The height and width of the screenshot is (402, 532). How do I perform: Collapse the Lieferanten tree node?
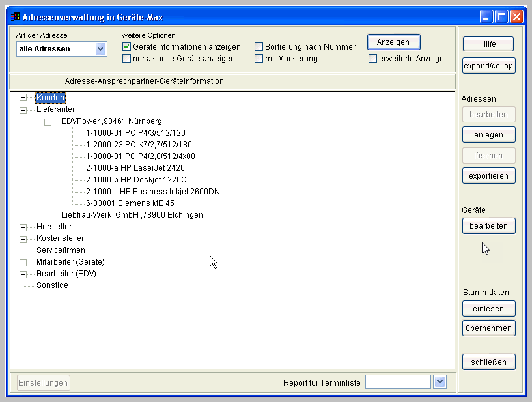point(23,109)
